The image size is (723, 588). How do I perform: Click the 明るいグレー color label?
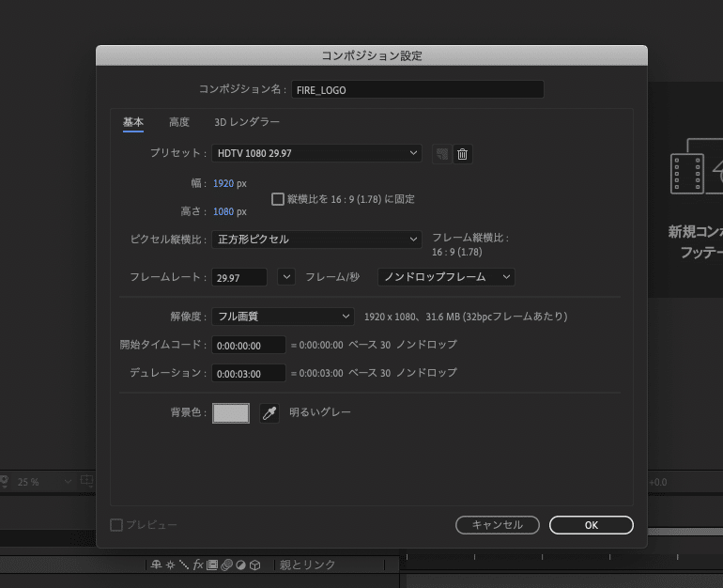320,412
